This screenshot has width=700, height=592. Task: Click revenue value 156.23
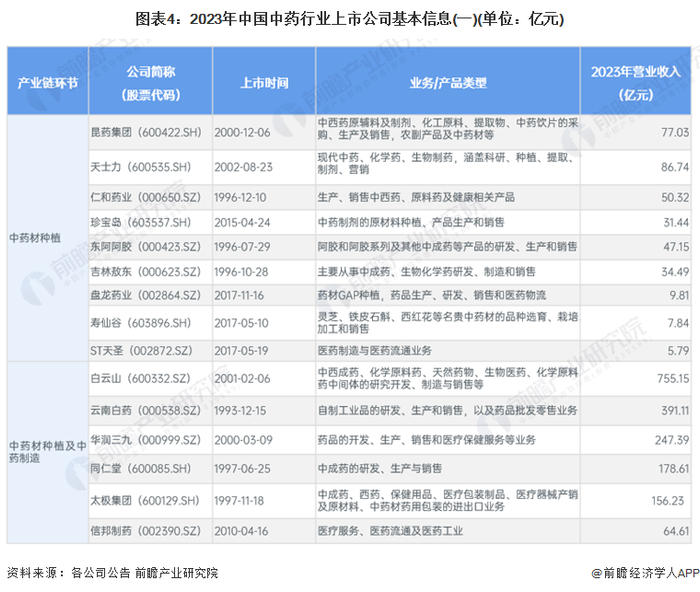667,501
